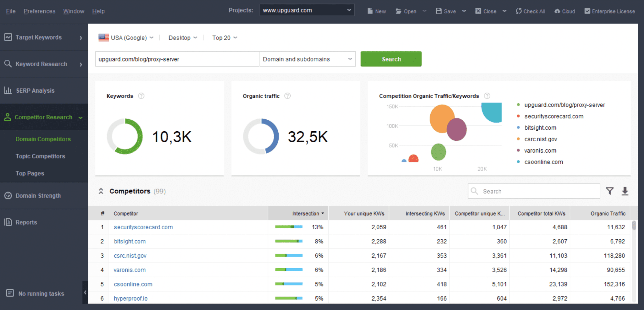Click the Competitors search input field
The height and width of the screenshot is (310, 644).
point(535,191)
